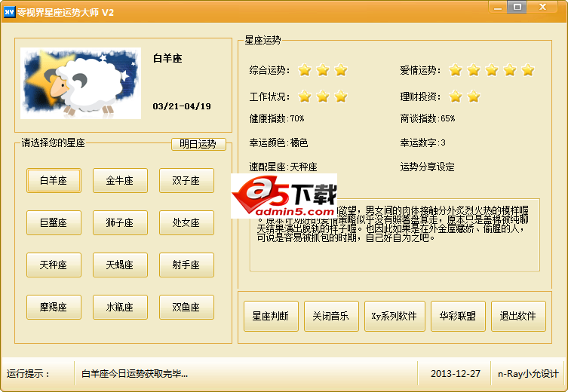Click the Aries sheep picture
The image size is (568, 392).
point(81,83)
